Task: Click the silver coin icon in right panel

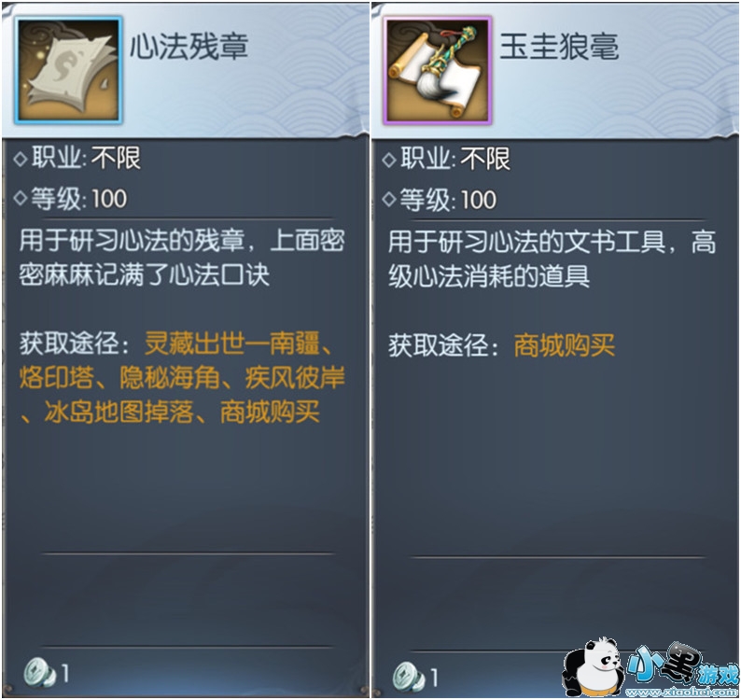Action: (x=409, y=676)
